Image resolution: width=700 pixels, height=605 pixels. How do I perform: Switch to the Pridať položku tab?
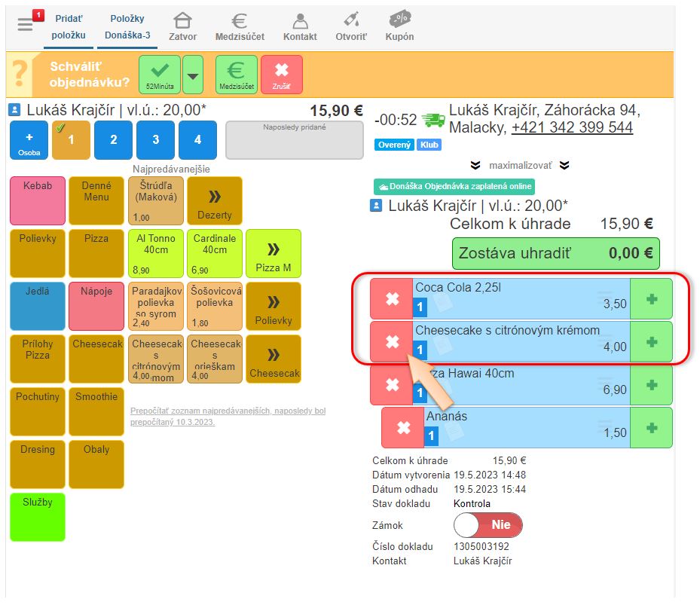coord(69,26)
